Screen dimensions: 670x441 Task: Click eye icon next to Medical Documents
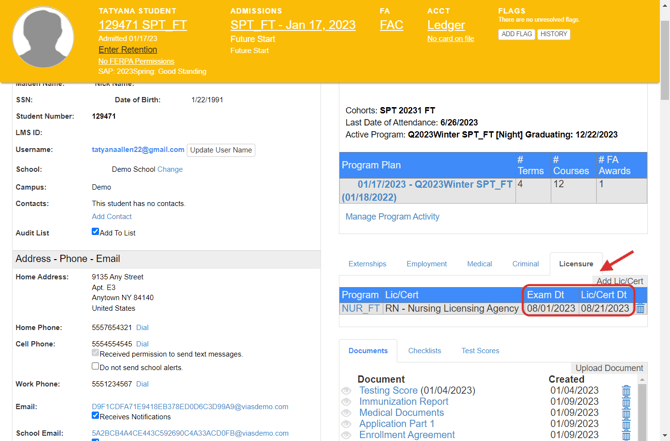tap(346, 413)
